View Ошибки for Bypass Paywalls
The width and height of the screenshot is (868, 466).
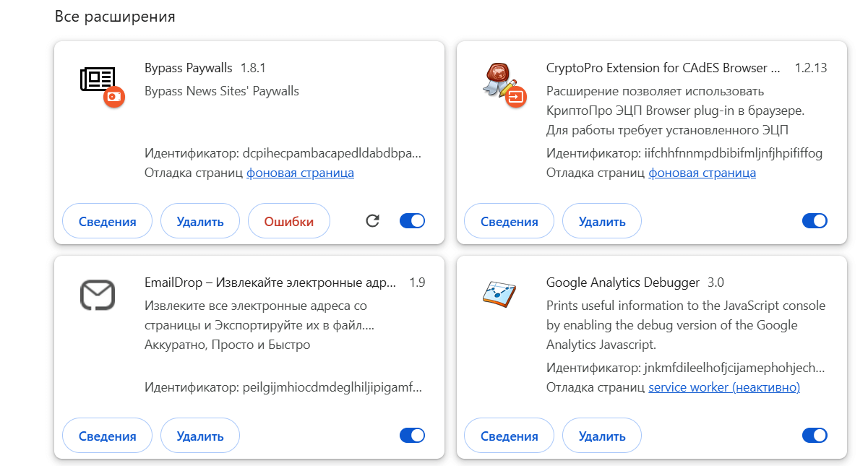(x=289, y=221)
